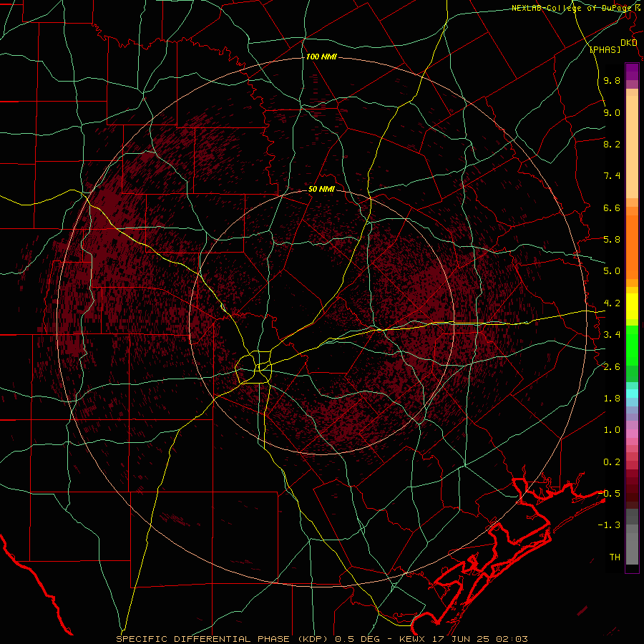Click the 6.6 scale value
This screenshot has height=644, width=644.
[x=612, y=208]
